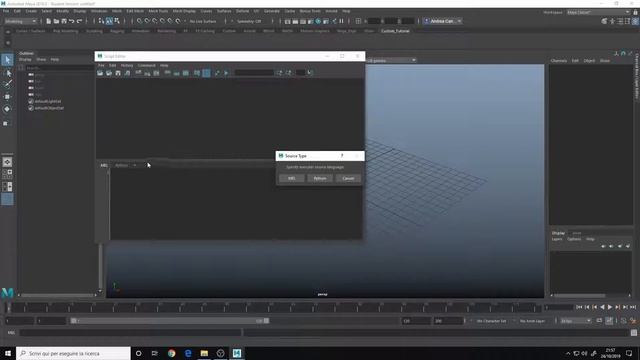Open the viewport renderer dropdown above perspective view
640x360 pixels.
[x=391, y=60]
